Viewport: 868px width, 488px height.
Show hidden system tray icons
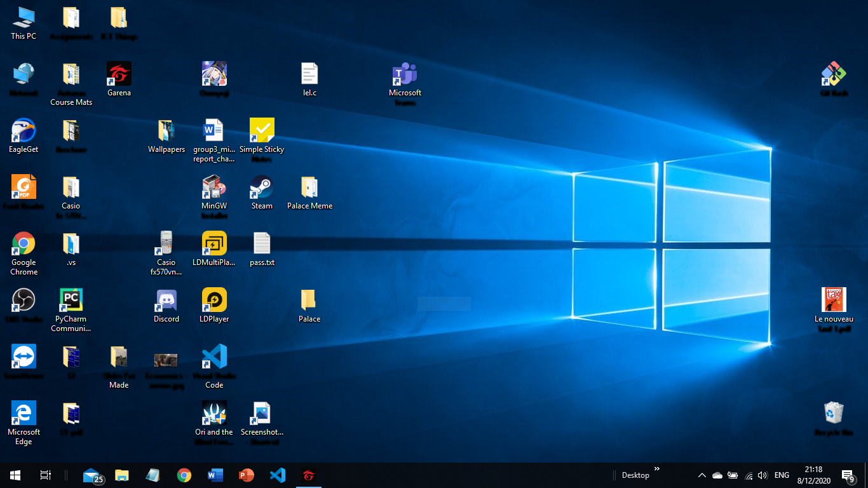point(702,475)
